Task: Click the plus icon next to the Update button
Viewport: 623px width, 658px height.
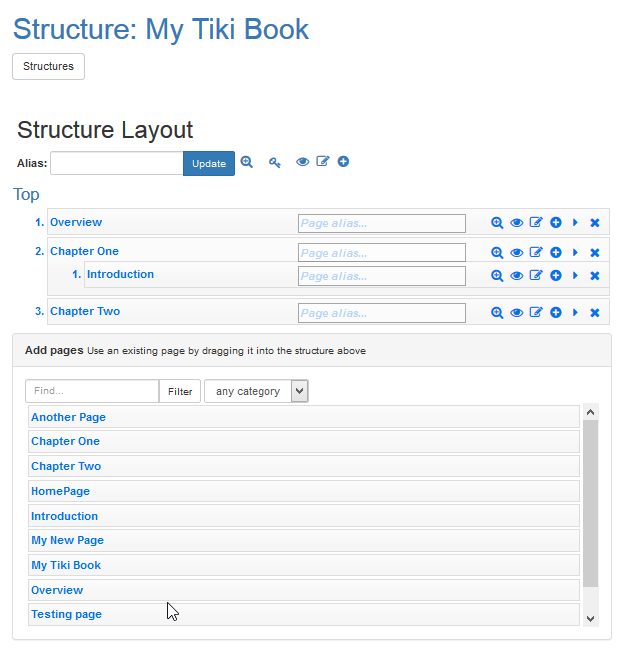Action: coord(343,162)
